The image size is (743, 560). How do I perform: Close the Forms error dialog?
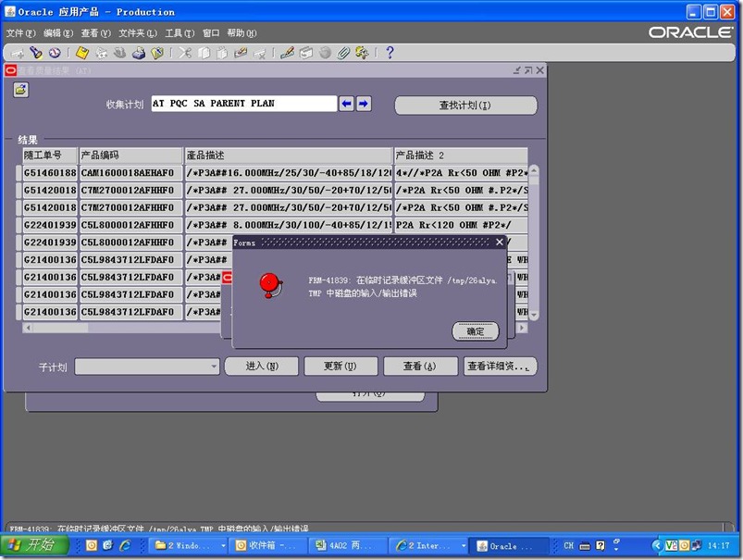coord(500,243)
